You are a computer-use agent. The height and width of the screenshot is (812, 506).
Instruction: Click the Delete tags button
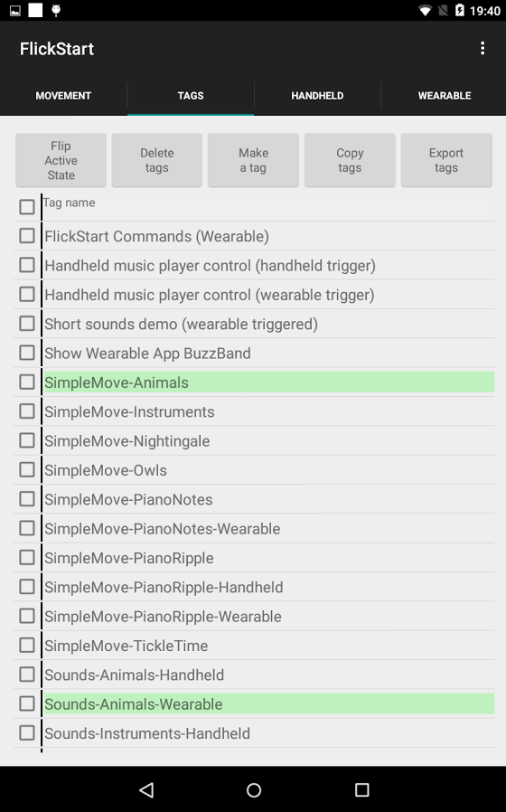(x=156, y=160)
